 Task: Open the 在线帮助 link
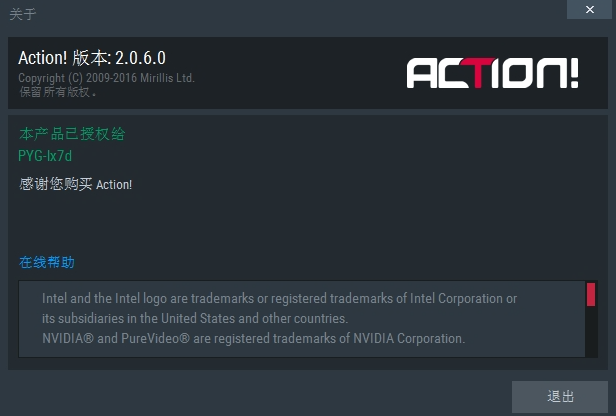click(47, 263)
